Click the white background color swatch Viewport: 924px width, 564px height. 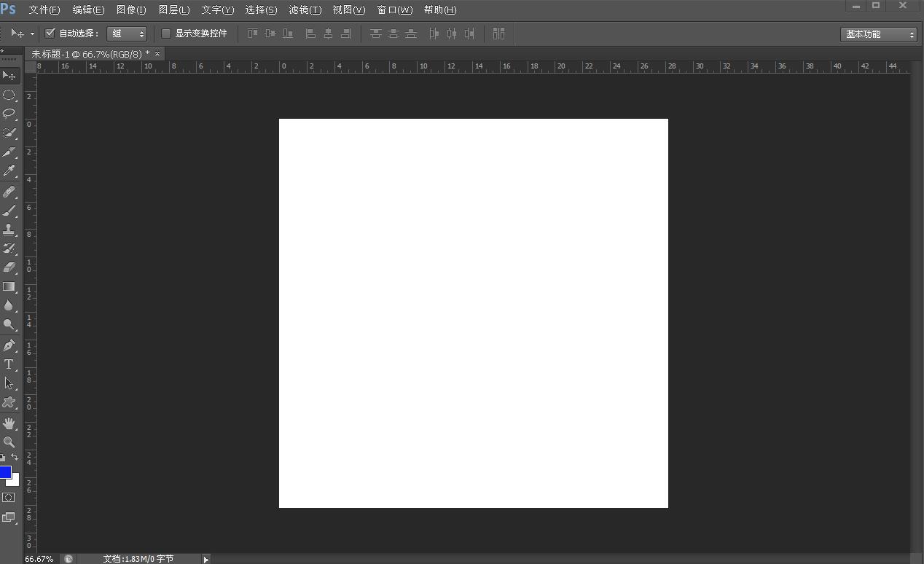[15, 482]
